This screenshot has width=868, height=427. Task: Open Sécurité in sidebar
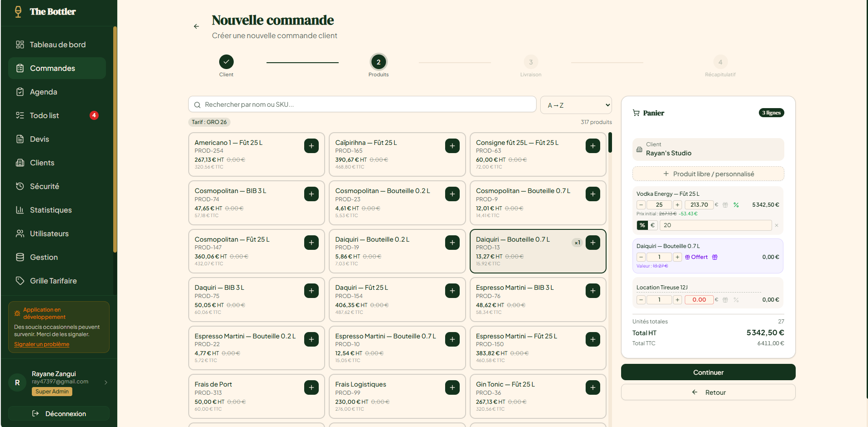57,186
